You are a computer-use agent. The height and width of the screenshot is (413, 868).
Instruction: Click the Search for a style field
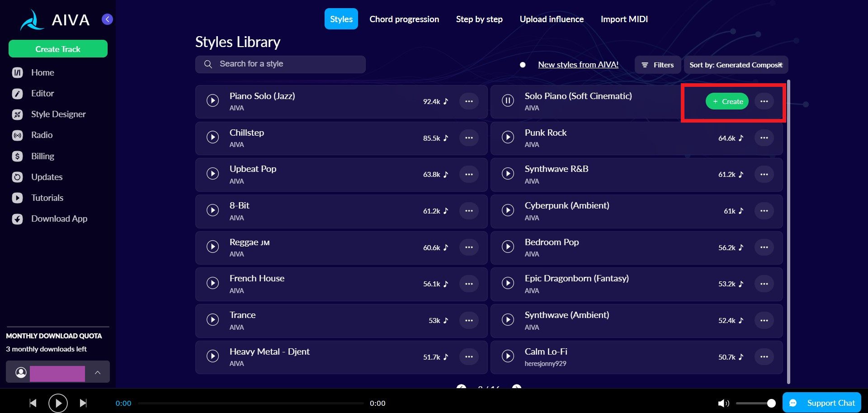click(x=280, y=64)
